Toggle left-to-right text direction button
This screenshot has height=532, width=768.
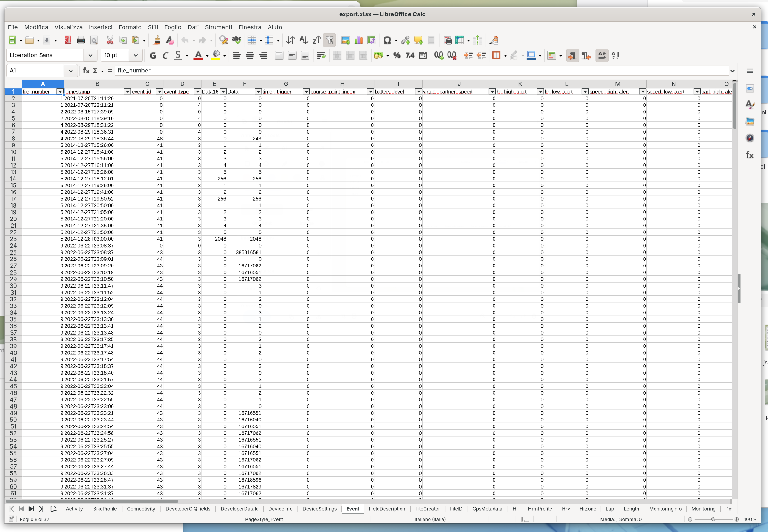click(x=572, y=55)
